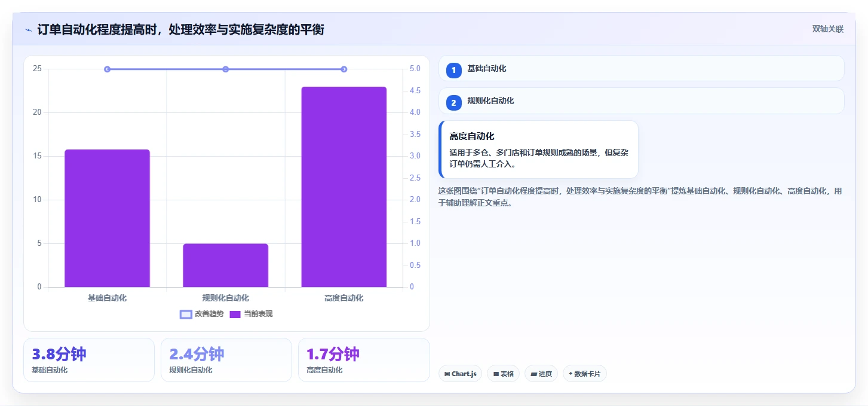Click the x-axis label 规则化自动化
Screen dimensions: 868x406
(x=225, y=298)
